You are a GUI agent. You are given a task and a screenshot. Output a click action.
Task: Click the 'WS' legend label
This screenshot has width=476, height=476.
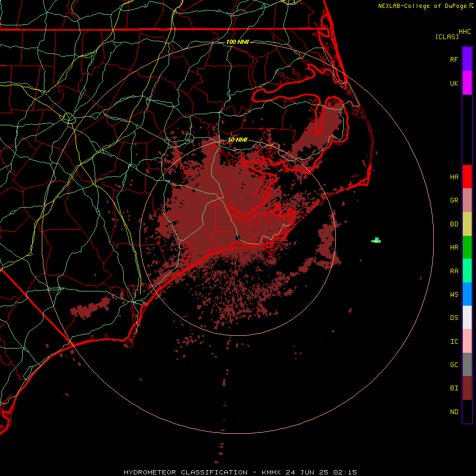(454, 294)
